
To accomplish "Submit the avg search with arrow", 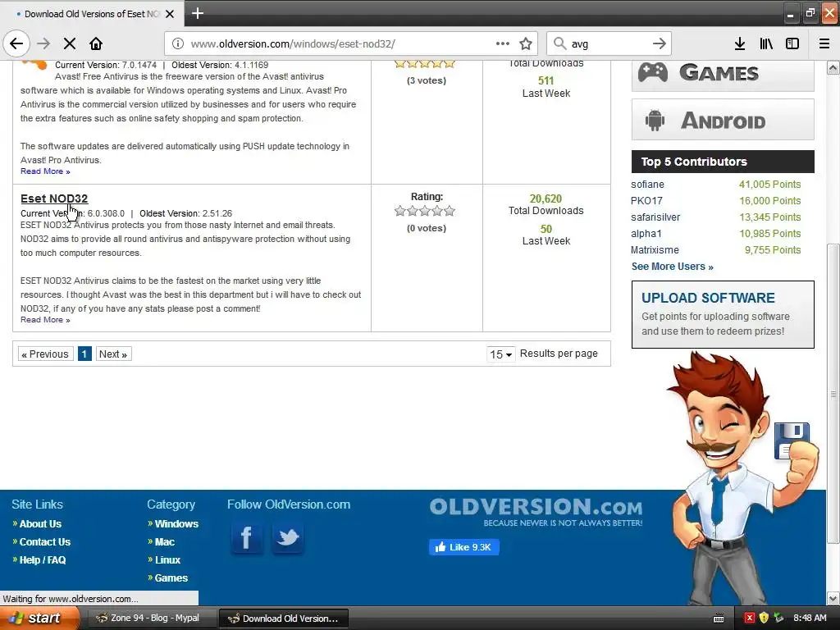I will (660, 44).
